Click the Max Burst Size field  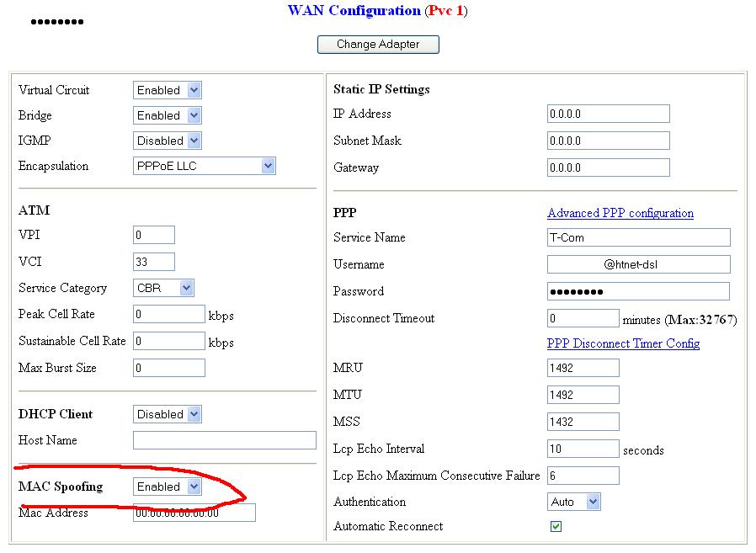click(169, 368)
